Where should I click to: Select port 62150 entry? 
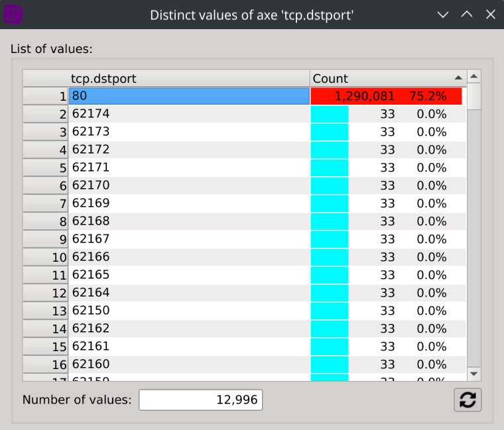[x=188, y=311]
